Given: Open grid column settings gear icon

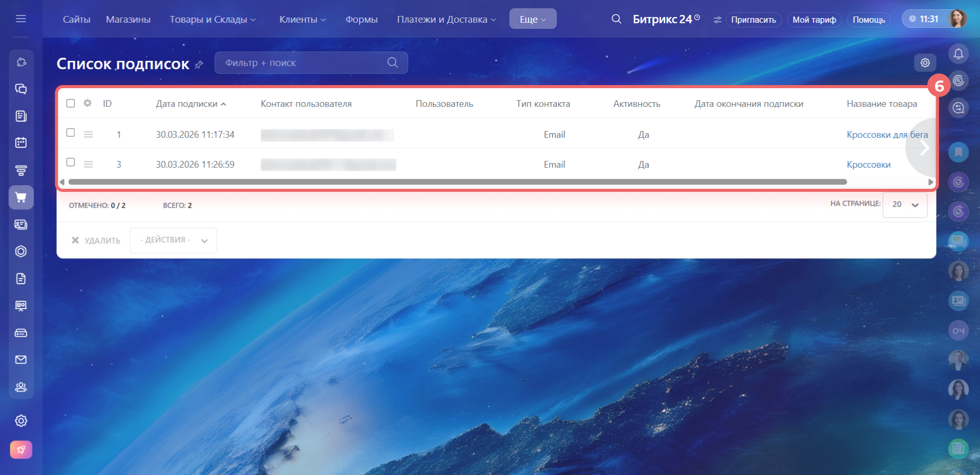Looking at the screenshot, I should (x=88, y=103).
